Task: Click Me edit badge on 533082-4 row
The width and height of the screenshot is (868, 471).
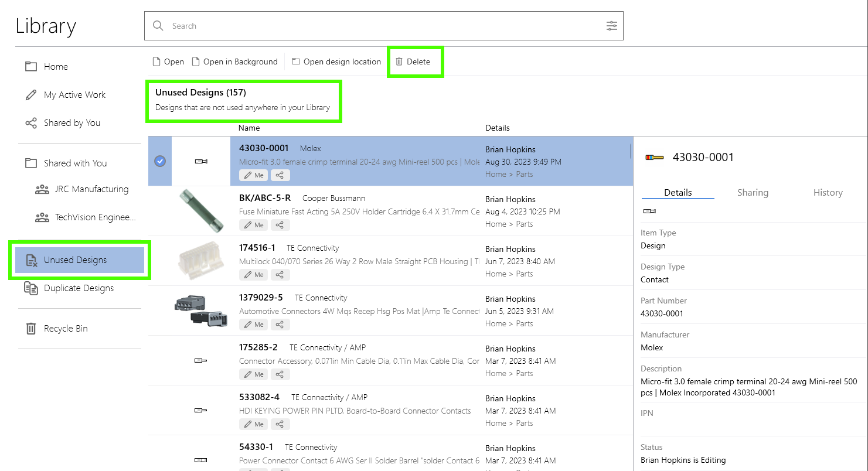Action: (254, 424)
